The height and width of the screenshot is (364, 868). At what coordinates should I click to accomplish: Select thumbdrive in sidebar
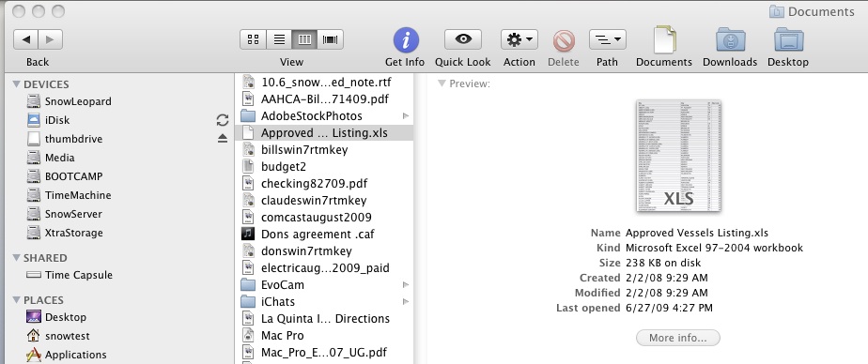click(66, 139)
